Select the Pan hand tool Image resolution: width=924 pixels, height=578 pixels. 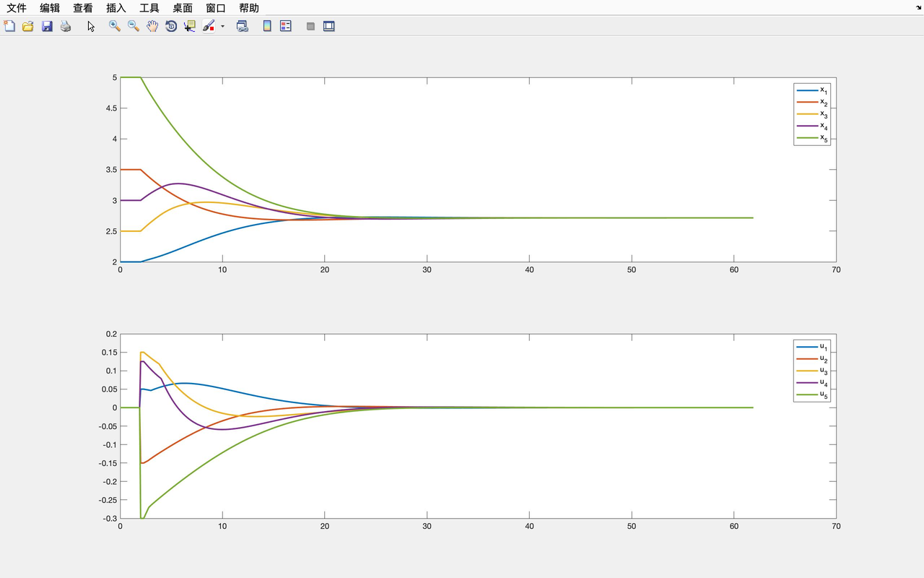152,26
